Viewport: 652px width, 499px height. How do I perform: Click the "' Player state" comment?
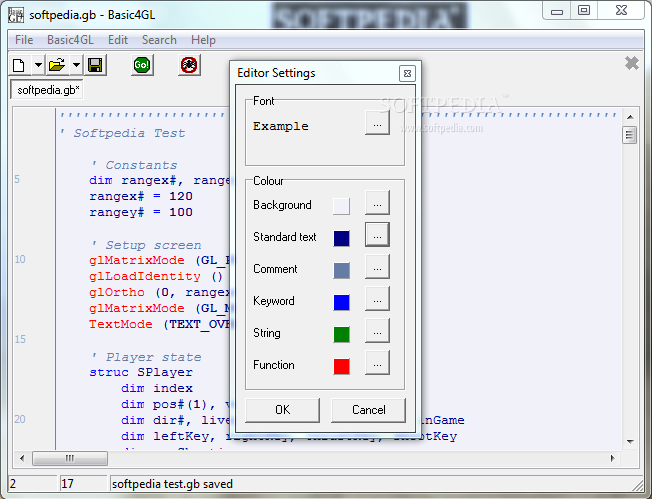[x=146, y=357]
